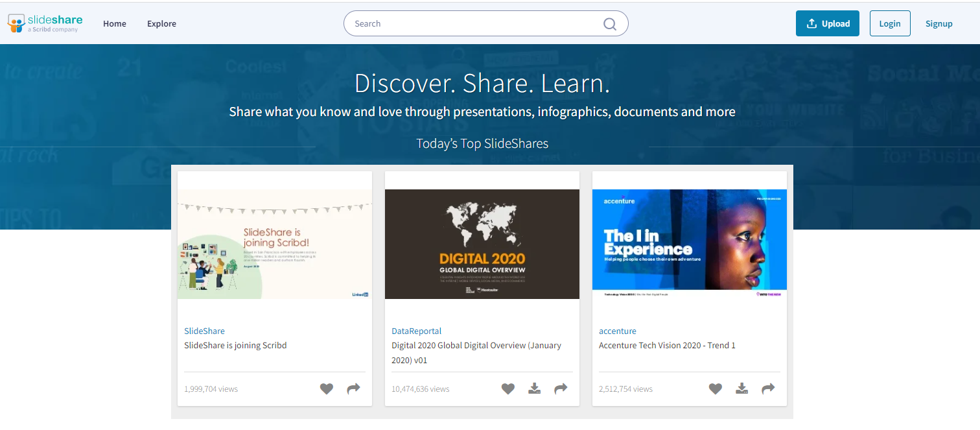The height and width of the screenshot is (430, 980).
Task: Click the Upload button
Action: [x=828, y=23]
